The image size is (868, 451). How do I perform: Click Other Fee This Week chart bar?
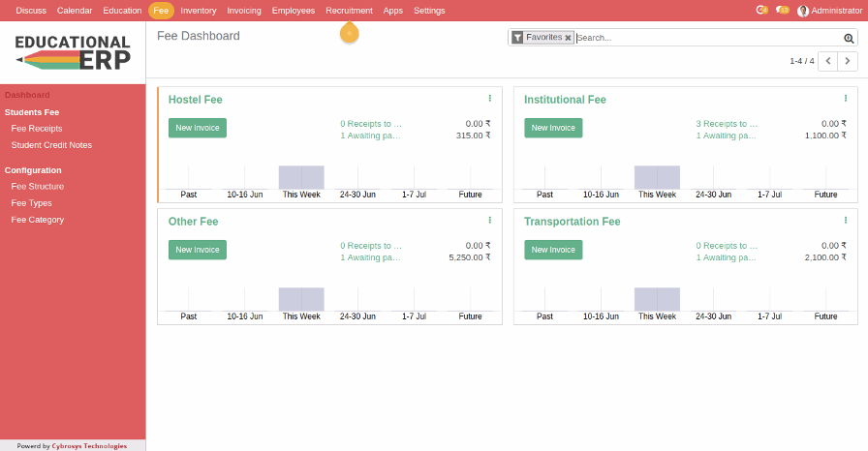tap(301, 299)
